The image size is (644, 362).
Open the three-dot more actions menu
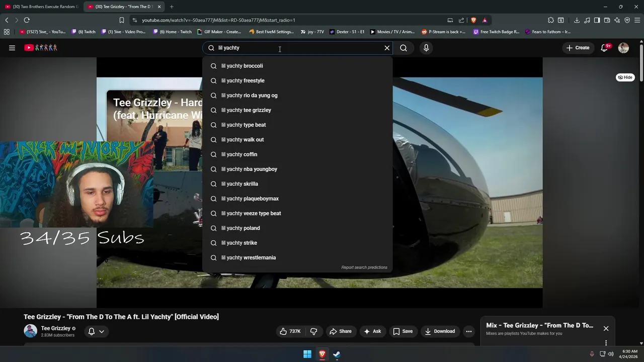(469, 331)
